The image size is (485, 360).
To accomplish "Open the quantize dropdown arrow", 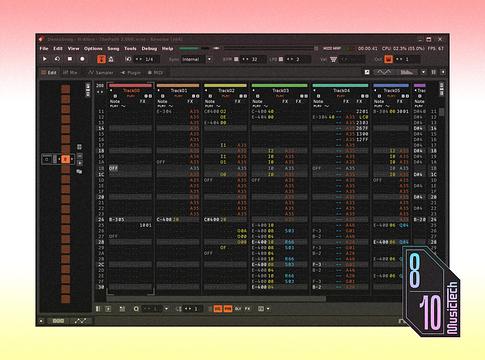I will tap(166, 309).
